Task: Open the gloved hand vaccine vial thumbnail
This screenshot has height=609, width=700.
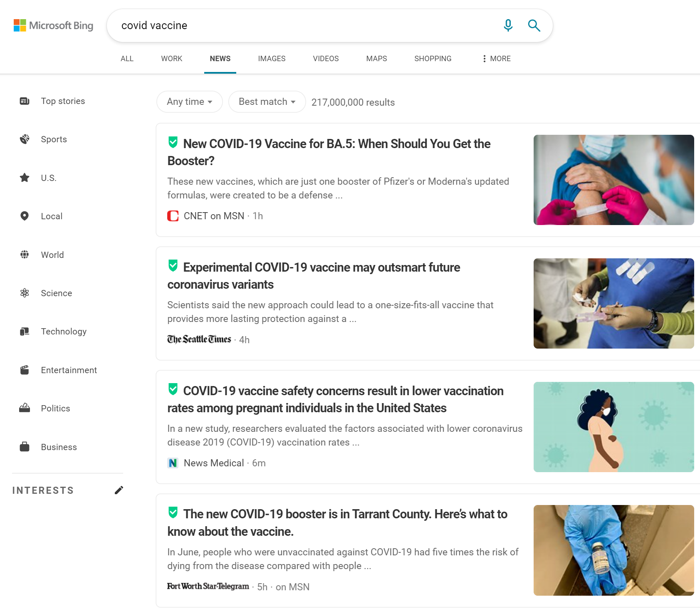Action: coord(613,550)
